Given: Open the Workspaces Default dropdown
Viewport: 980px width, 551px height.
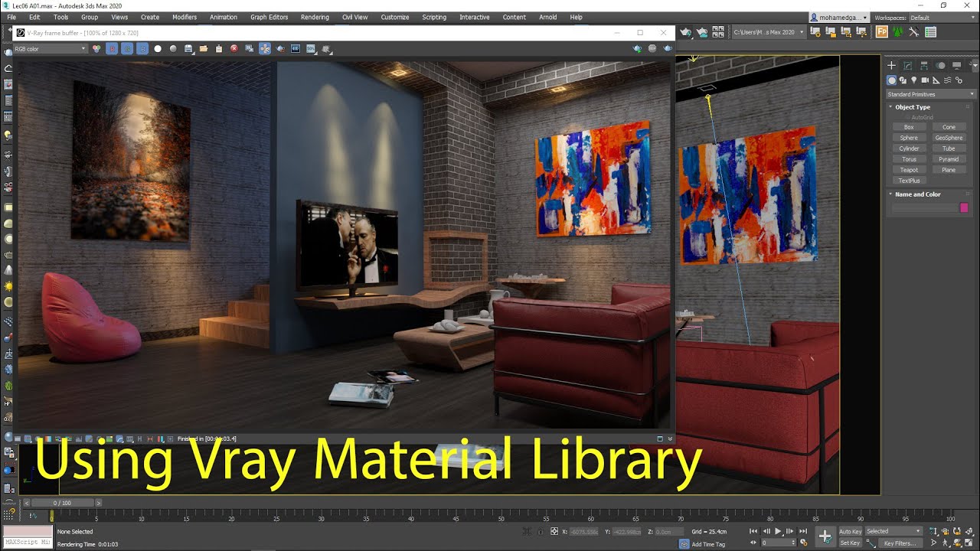Looking at the screenshot, I should tap(941, 18).
